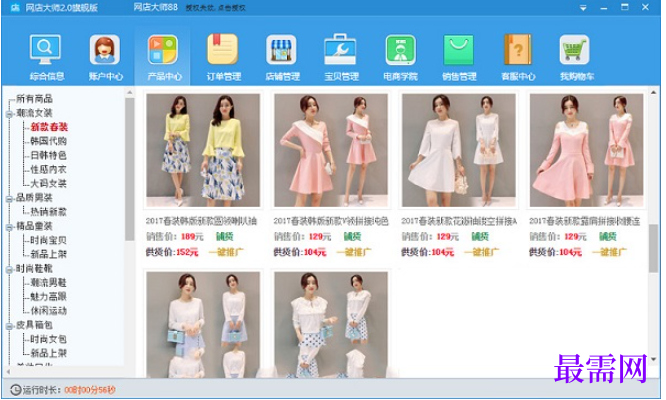Click 一键推广 under yellow blouse product
This screenshot has width=666, height=400.
click(226, 252)
